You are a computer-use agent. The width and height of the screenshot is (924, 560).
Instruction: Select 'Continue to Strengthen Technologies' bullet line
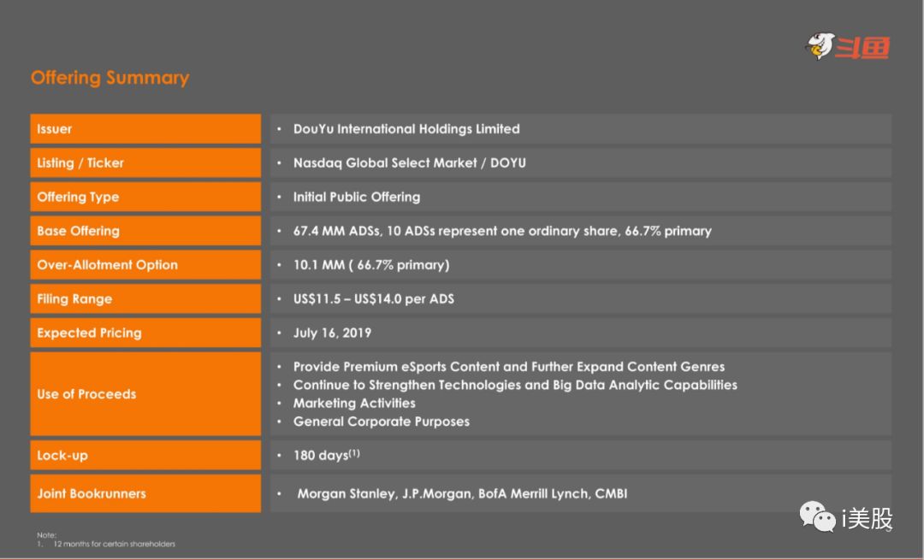515,385
